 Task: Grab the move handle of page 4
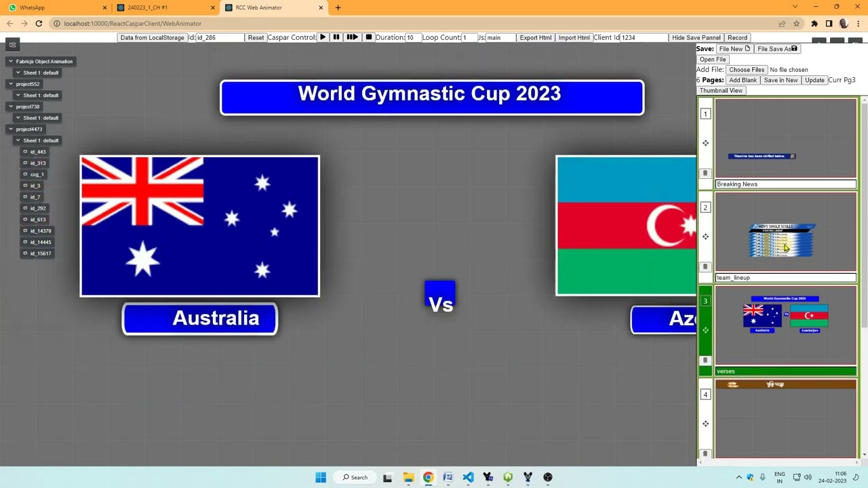click(x=705, y=424)
